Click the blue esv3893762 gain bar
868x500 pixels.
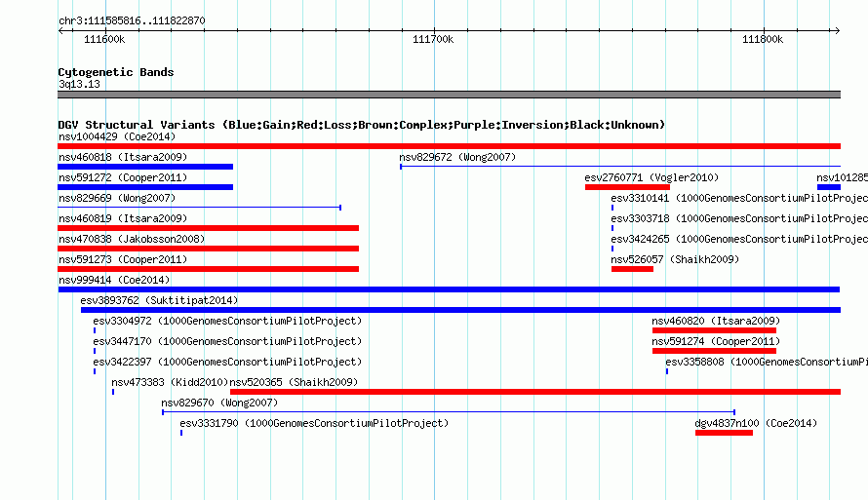pyautogui.click(x=460, y=310)
